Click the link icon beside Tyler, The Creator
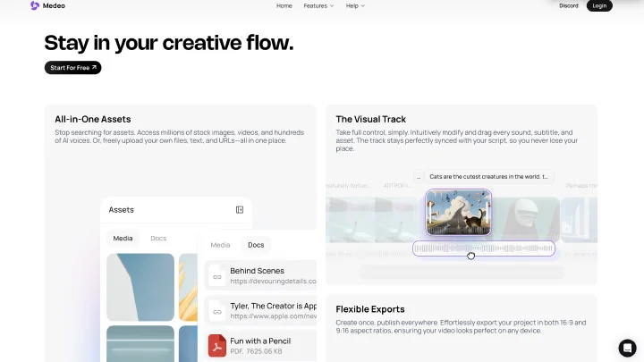Image resolution: width=644 pixels, height=362 pixels. [x=217, y=312]
